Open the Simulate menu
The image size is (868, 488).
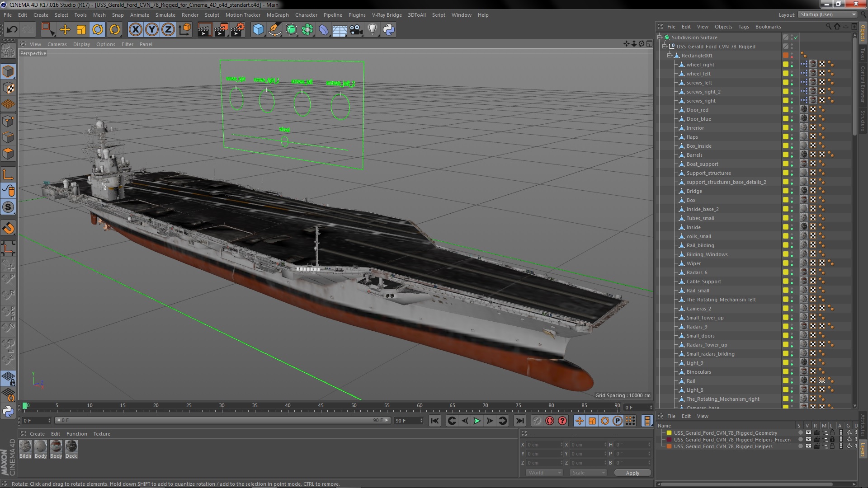coord(165,15)
